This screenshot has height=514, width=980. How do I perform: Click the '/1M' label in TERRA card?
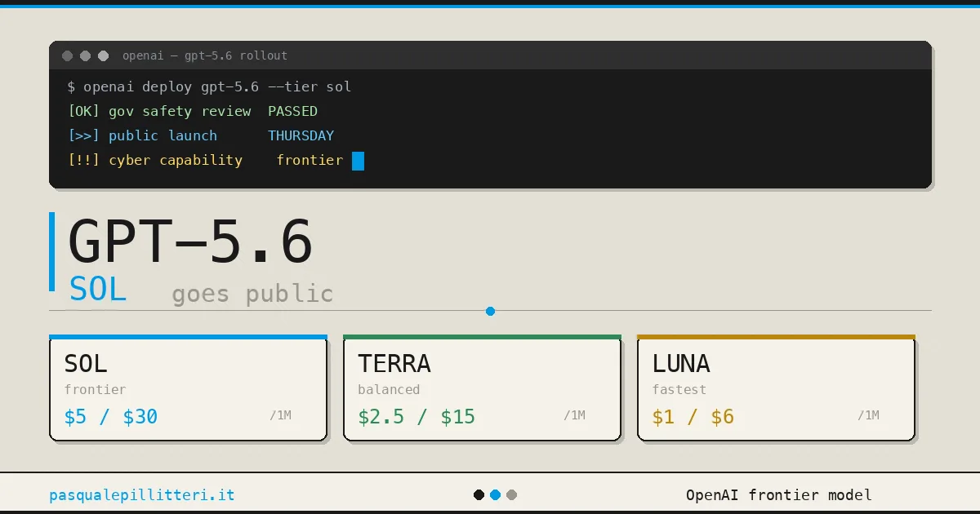click(574, 415)
